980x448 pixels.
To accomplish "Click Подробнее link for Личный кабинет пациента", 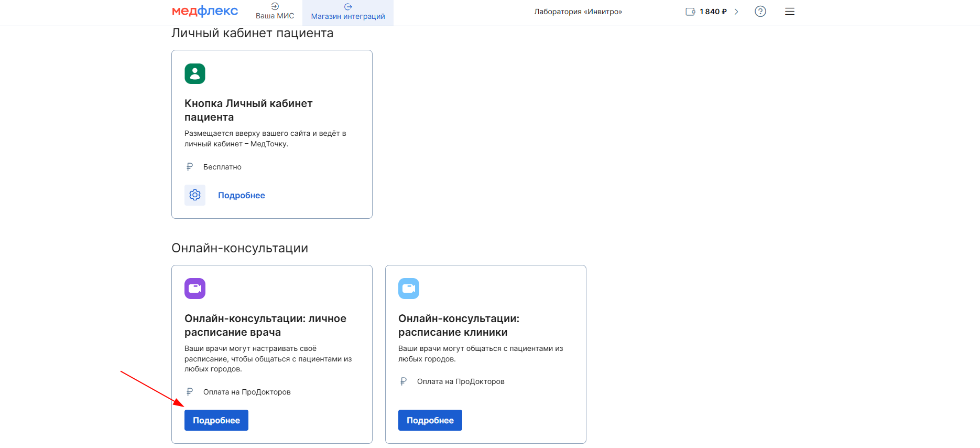I will (x=242, y=195).
